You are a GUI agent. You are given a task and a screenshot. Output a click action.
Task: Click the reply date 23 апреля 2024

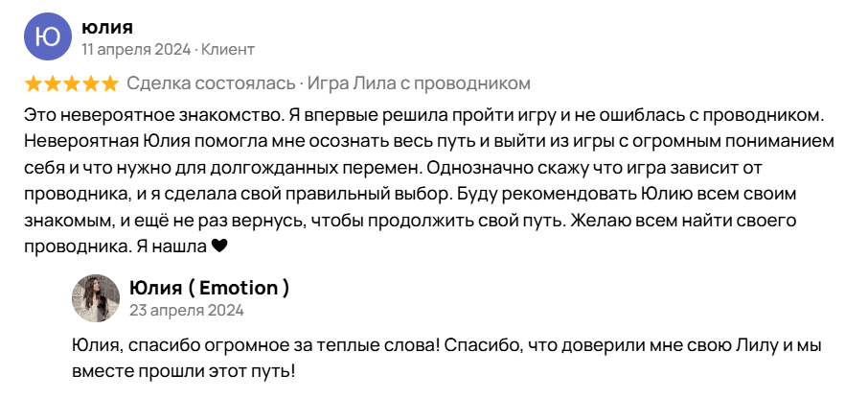click(187, 311)
